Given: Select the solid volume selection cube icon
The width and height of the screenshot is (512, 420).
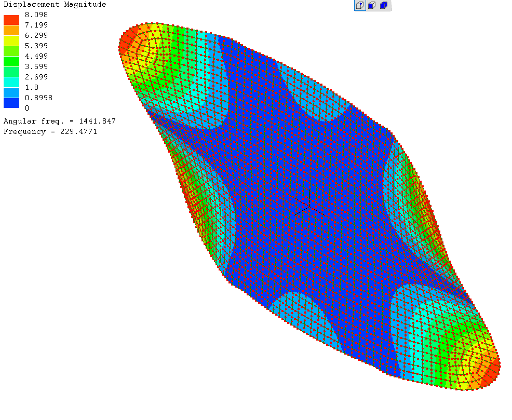Looking at the screenshot, I should (x=384, y=5).
